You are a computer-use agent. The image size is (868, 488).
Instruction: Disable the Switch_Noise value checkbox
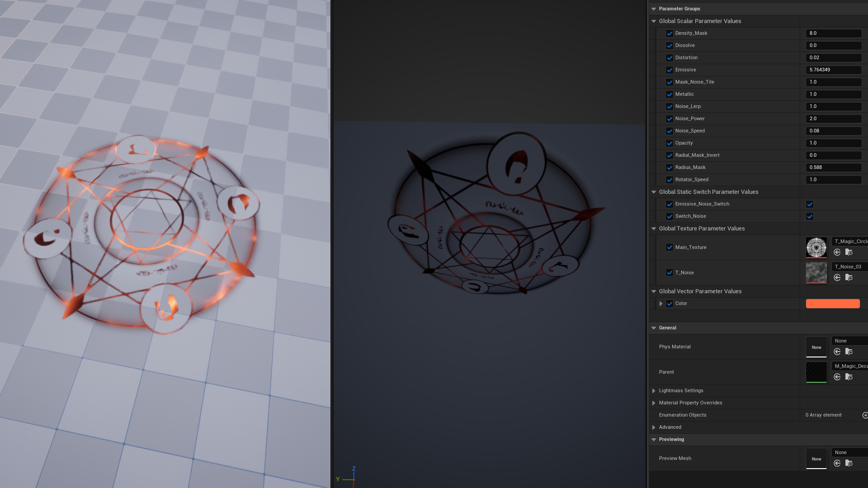point(810,216)
